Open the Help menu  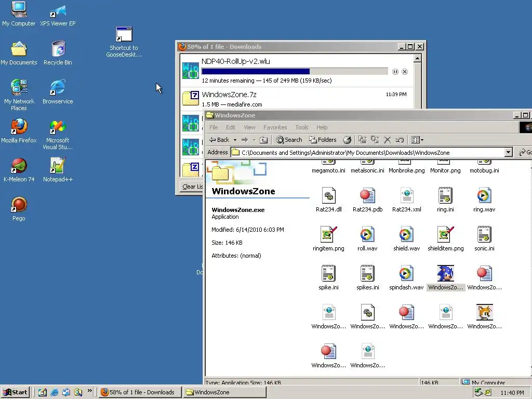point(322,127)
